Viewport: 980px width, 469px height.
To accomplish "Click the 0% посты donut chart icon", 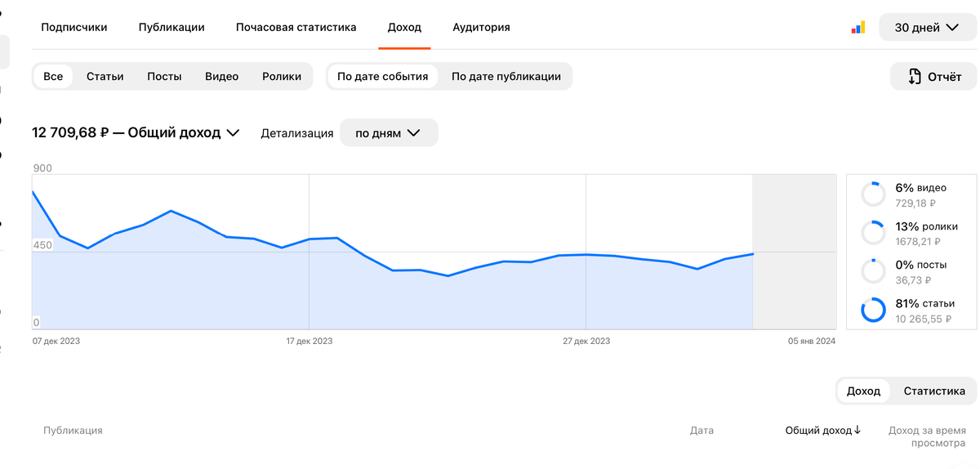I will tap(873, 271).
